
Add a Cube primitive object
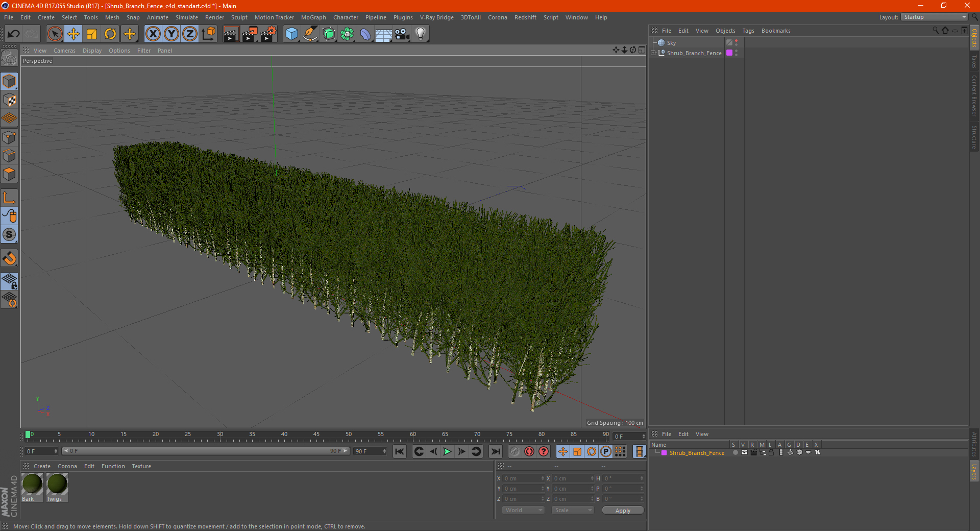(291, 34)
